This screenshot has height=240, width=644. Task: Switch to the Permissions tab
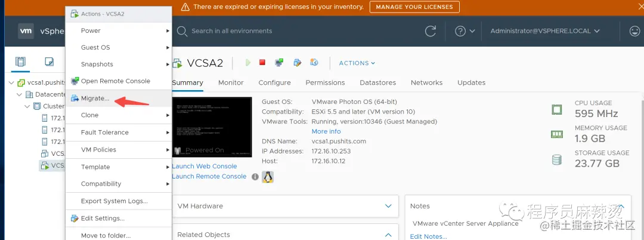click(326, 82)
